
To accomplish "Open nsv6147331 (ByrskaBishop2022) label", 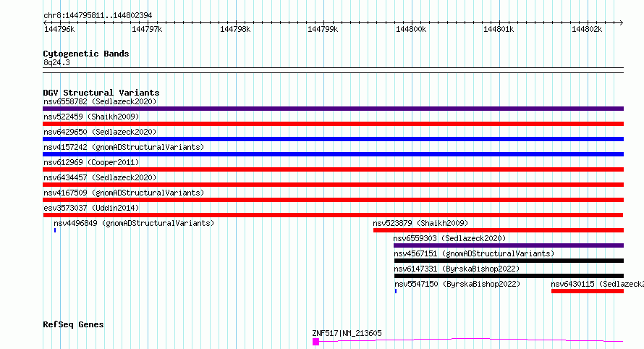I will pos(457,269).
